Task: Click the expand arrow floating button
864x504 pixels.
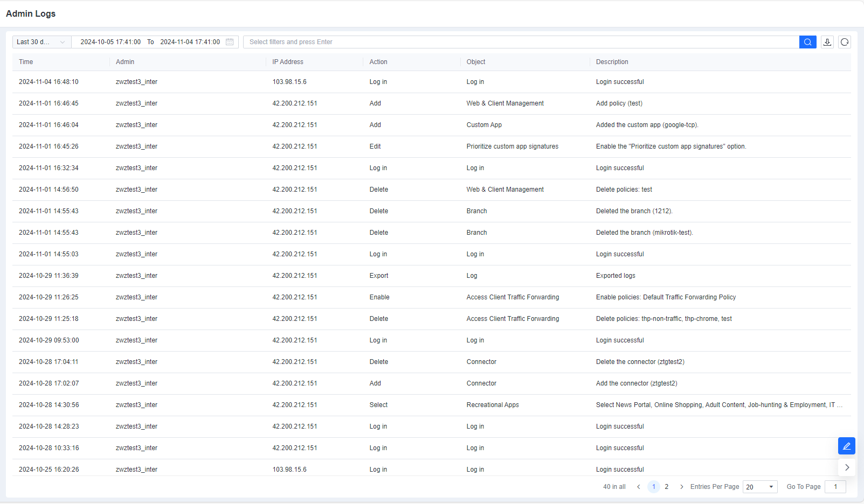Action: 847,467
